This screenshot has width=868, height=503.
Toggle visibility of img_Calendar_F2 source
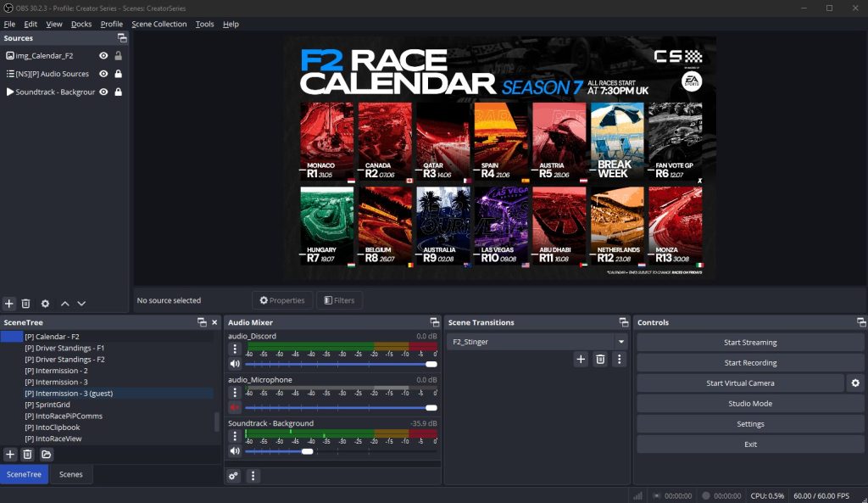[103, 55]
